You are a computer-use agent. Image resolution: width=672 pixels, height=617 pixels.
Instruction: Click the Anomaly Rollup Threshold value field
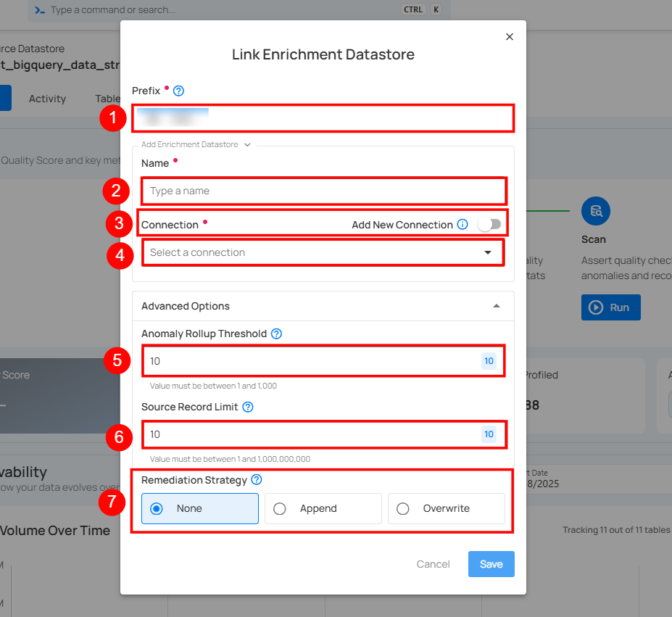coord(312,361)
